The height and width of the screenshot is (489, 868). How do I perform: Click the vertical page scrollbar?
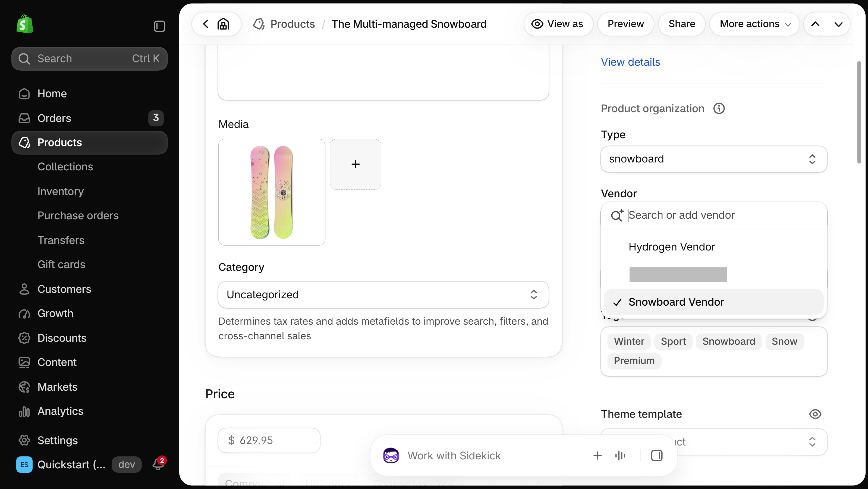click(x=859, y=112)
